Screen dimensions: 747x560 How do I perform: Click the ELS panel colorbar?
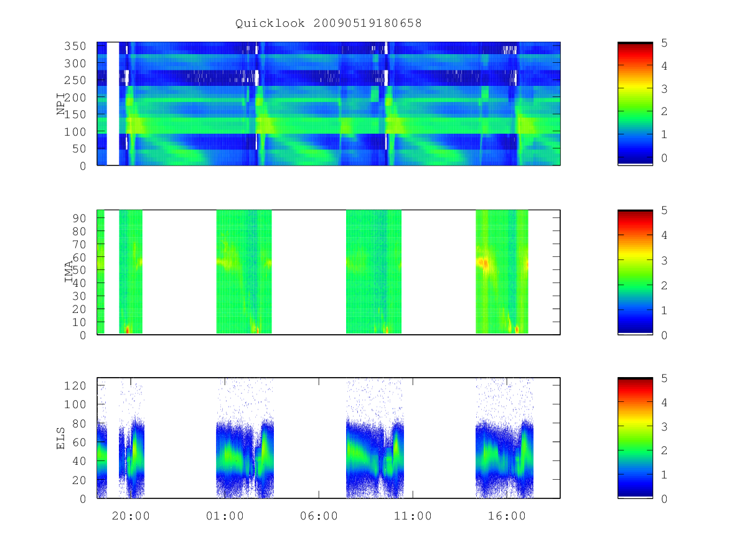[635, 438]
